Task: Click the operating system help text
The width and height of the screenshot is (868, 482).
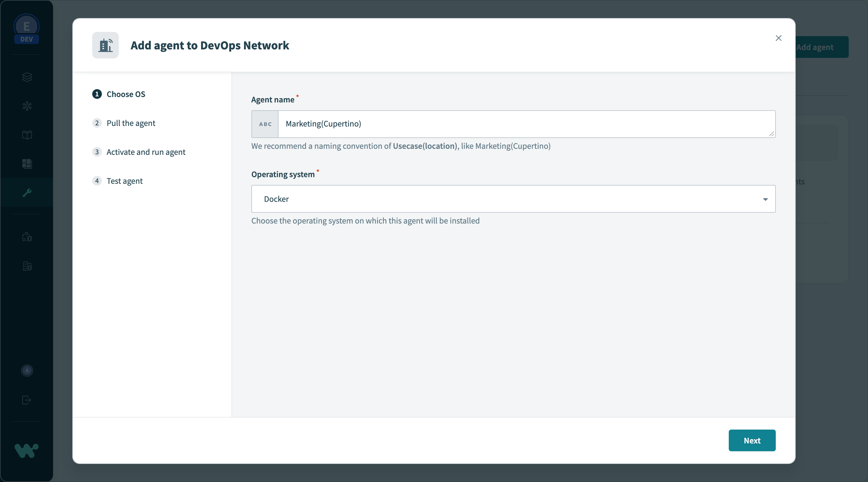Action: pyautogui.click(x=365, y=221)
